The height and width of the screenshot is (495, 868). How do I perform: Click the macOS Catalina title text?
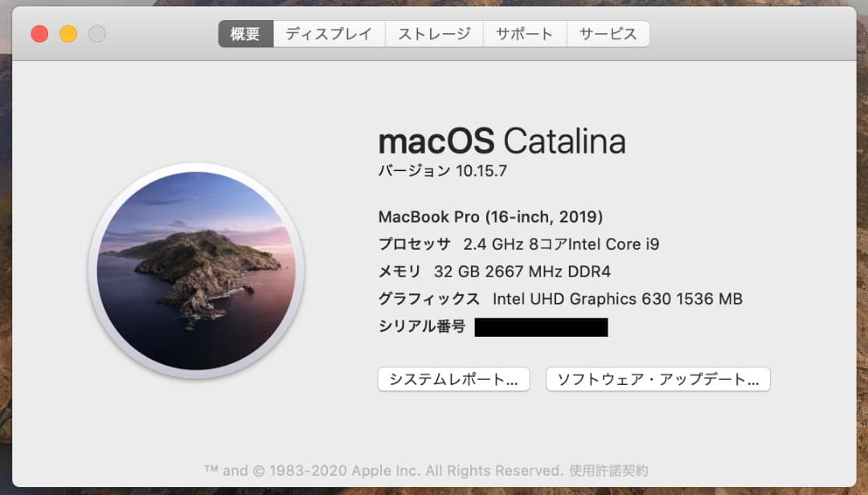pos(502,141)
